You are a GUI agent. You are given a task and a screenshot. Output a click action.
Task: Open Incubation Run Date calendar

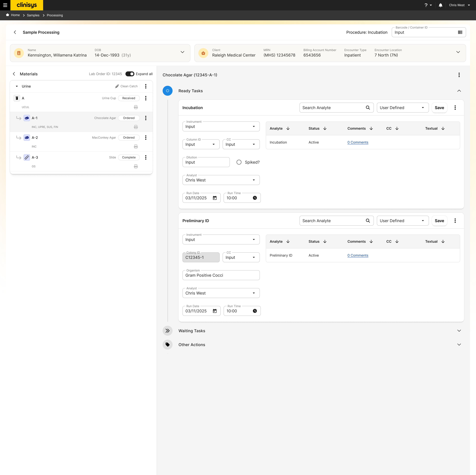point(215,198)
